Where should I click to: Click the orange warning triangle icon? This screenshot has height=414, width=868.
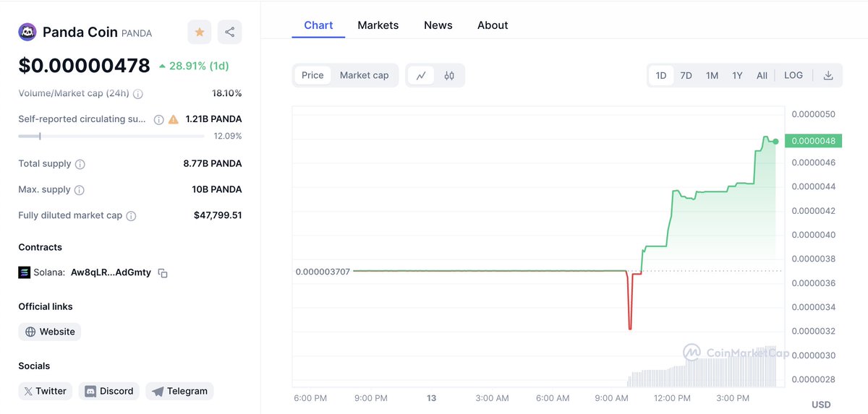pos(174,119)
